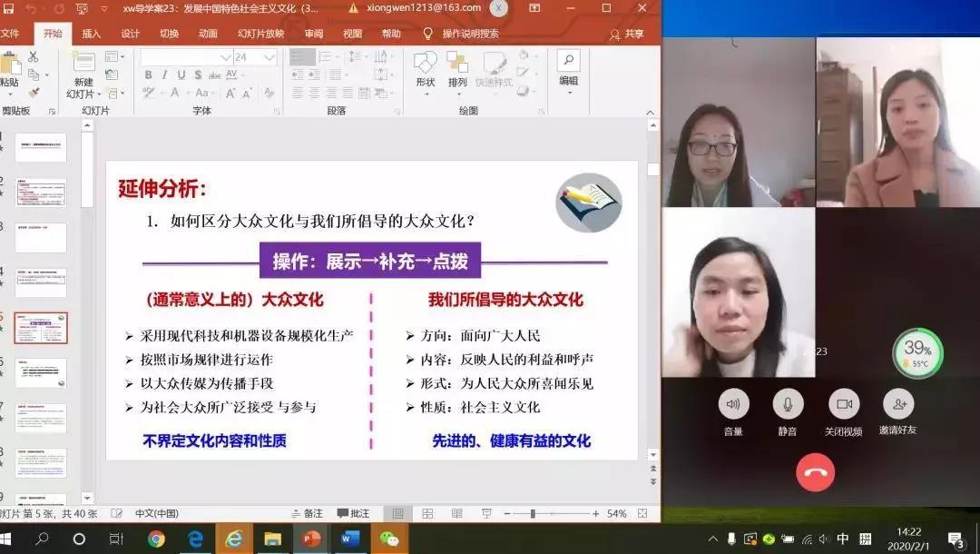Mute the microphone (静音) in call
This screenshot has width=980, height=554.
788,404
